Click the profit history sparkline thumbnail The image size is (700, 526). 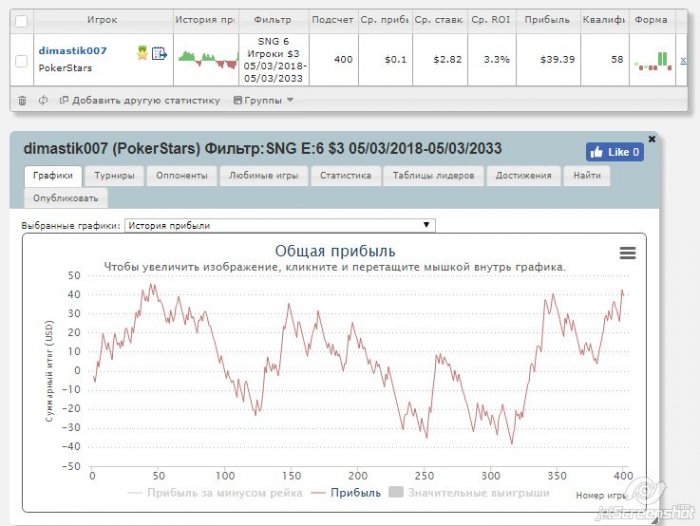point(208,60)
